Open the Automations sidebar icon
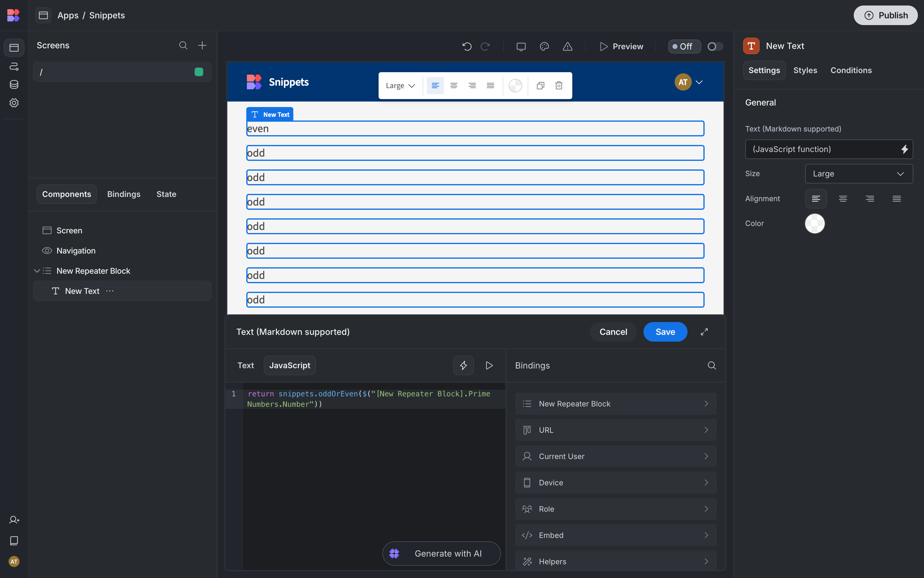The width and height of the screenshot is (924, 578). tap(14, 66)
